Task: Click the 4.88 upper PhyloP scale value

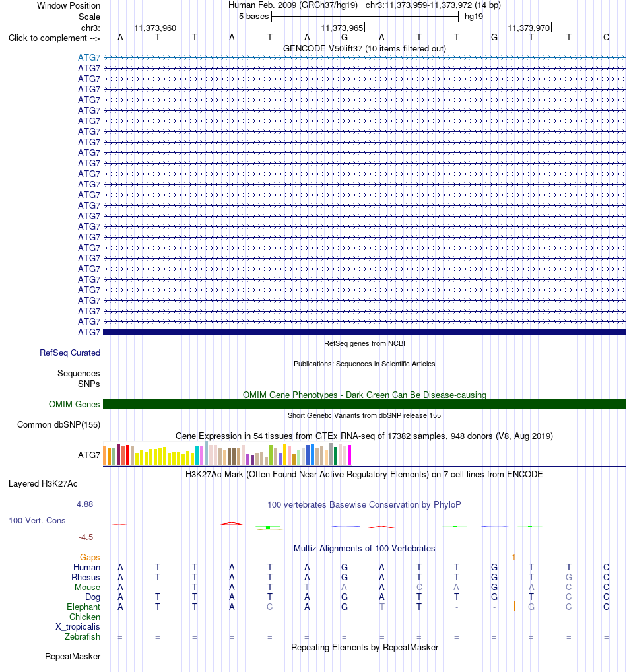Action: (85, 504)
